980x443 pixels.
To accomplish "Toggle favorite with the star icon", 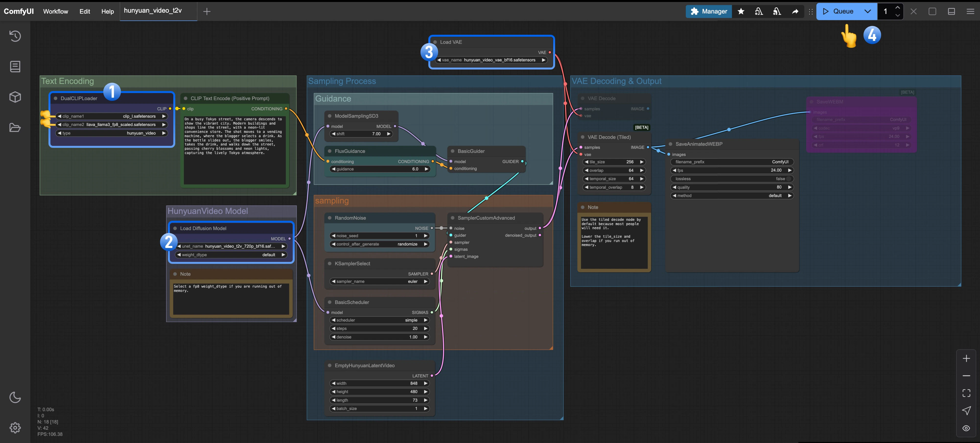I will [x=741, y=12].
